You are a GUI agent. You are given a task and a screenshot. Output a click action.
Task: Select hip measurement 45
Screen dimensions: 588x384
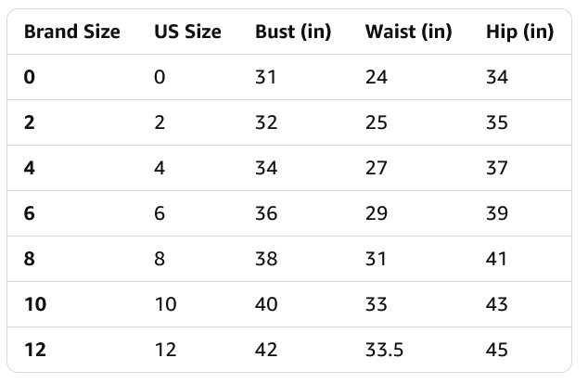(497, 351)
